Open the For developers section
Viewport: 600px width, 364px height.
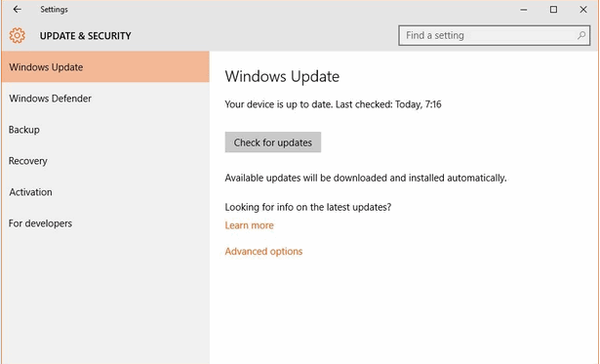[x=105, y=223]
